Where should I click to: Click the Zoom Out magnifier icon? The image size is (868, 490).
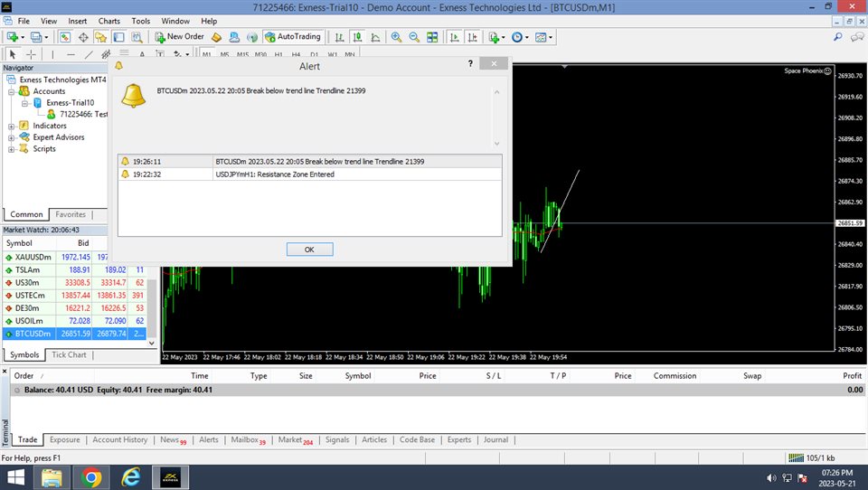tap(414, 37)
